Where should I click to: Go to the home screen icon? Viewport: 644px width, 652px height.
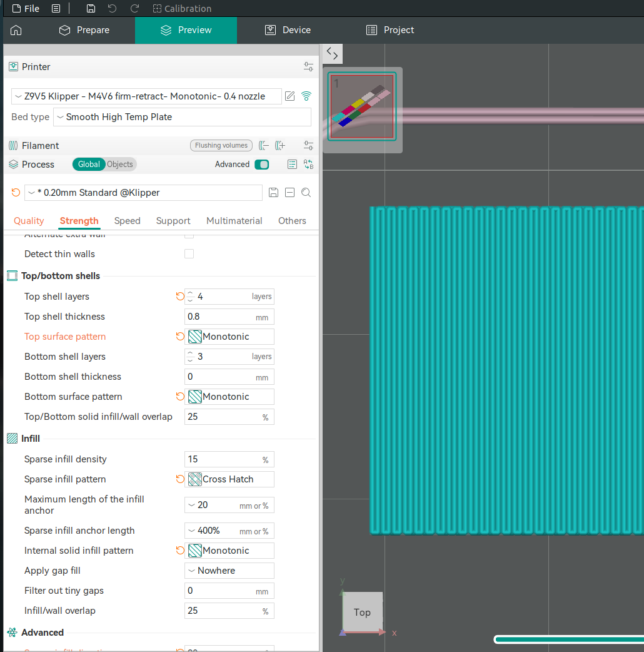click(x=16, y=30)
